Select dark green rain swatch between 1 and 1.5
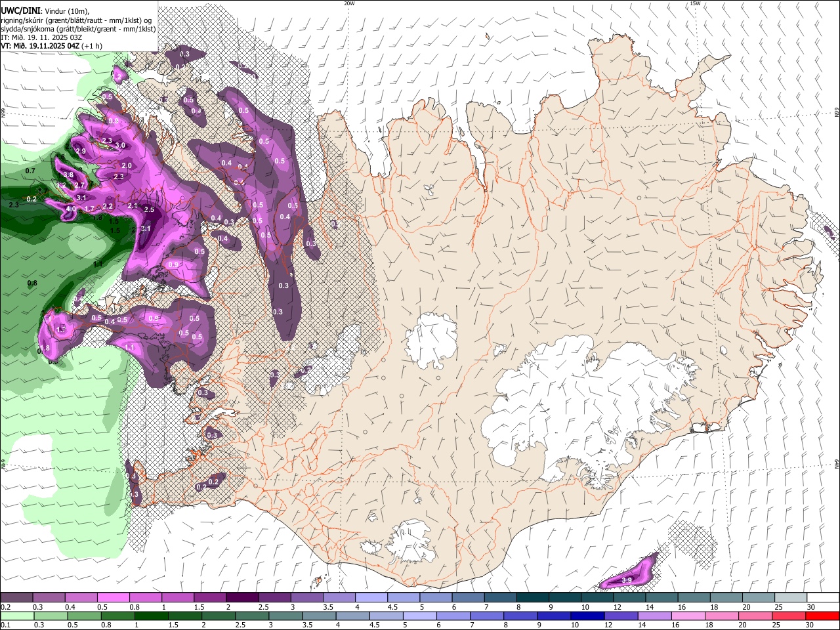The height and width of the screenshot is (630, 840). tap(146, 616)
